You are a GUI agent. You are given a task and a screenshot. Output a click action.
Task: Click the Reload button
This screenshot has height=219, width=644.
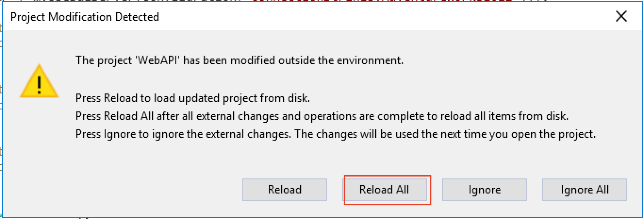[x=284, y=190]
